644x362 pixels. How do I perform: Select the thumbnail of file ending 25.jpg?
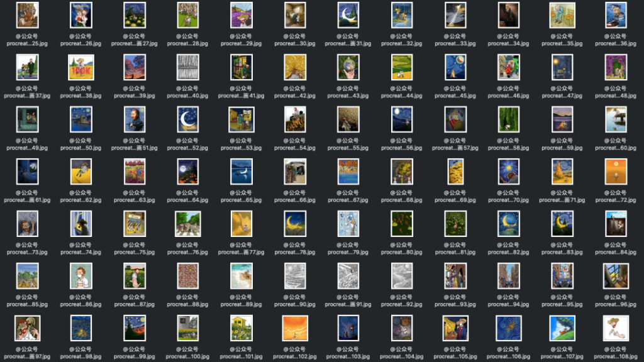[27, 15]
